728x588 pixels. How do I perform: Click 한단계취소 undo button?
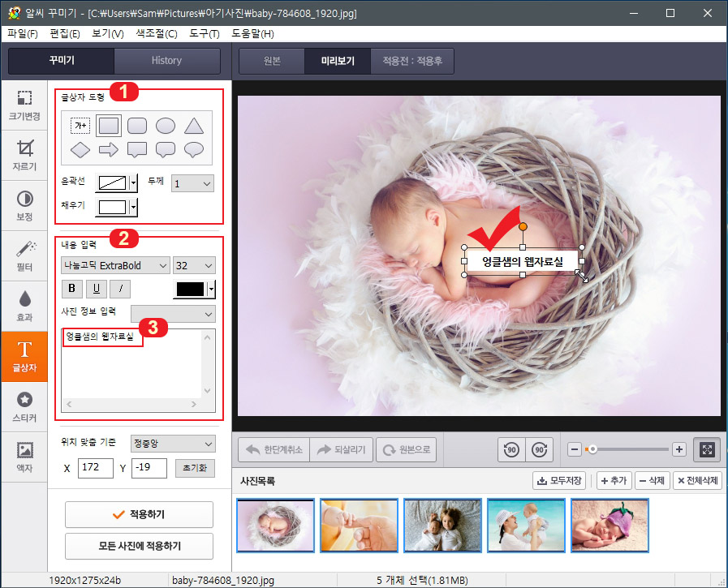[x=274, y=449]
